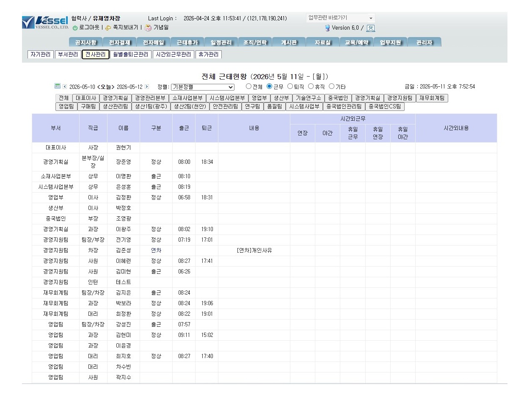Click the green logout power icon

click(75, 28)
